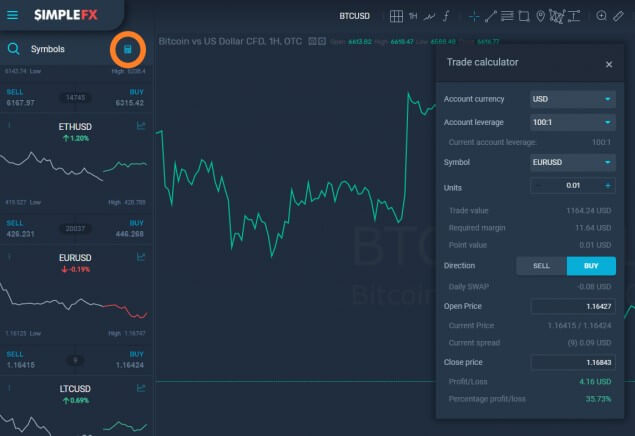Click the symbols search magnifier icon
This screenshot has width=635, height=436.
[13, 49]
